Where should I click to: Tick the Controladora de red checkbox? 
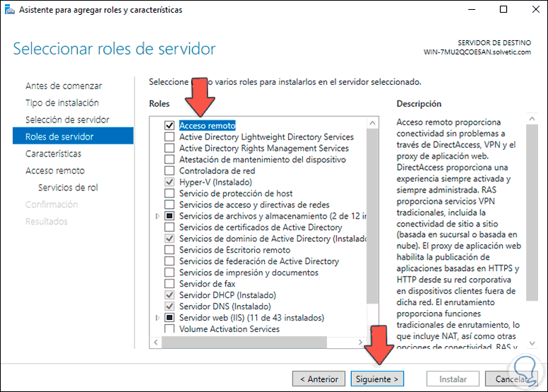[x=169, y=171]
